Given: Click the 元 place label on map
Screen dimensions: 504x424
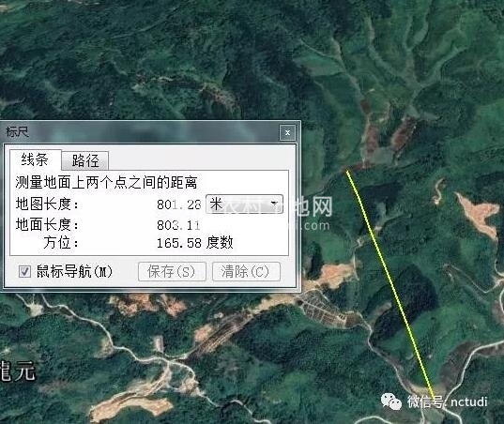Looking at the screenshot, I should click(23, 371).
